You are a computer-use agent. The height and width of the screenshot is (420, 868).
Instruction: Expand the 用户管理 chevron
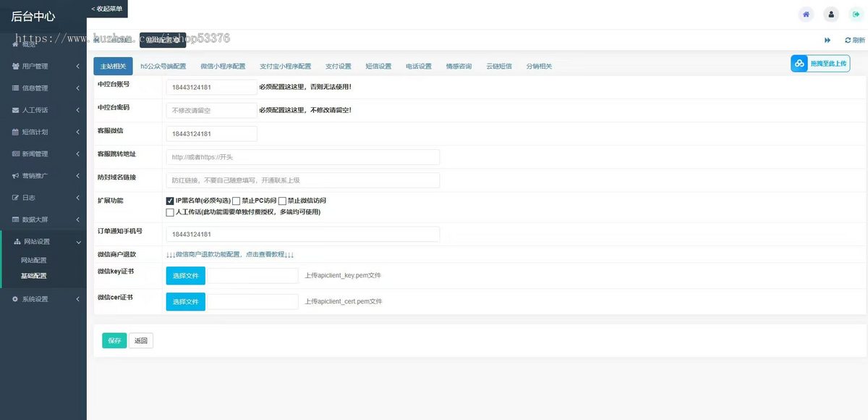click(x=77, y=67)
